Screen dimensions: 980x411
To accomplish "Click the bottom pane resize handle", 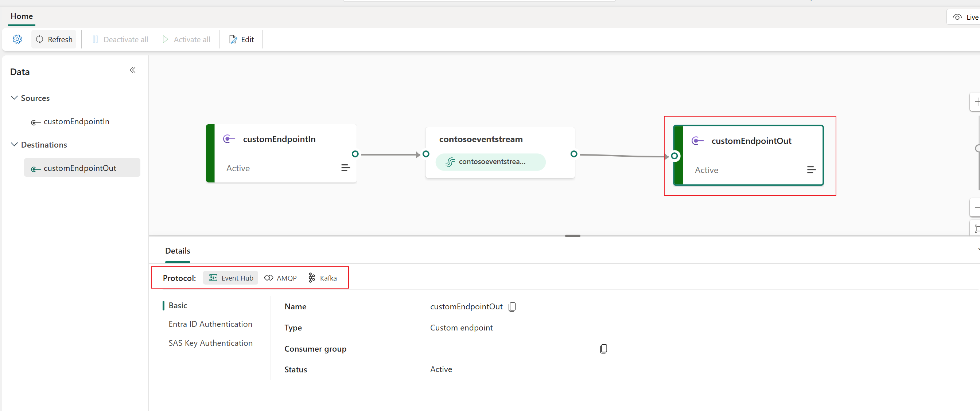I will pos(572,236).
